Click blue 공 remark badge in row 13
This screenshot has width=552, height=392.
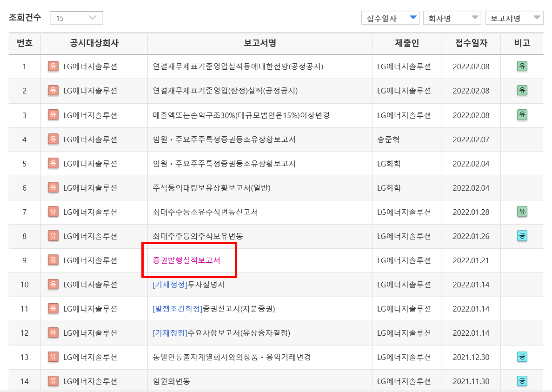tap(522, 357)
